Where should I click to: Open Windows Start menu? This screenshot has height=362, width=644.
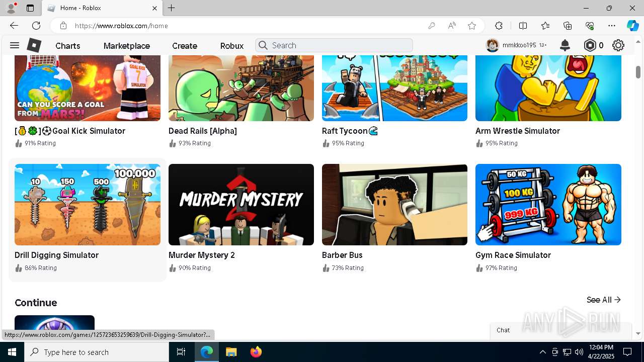pos(12,352)
